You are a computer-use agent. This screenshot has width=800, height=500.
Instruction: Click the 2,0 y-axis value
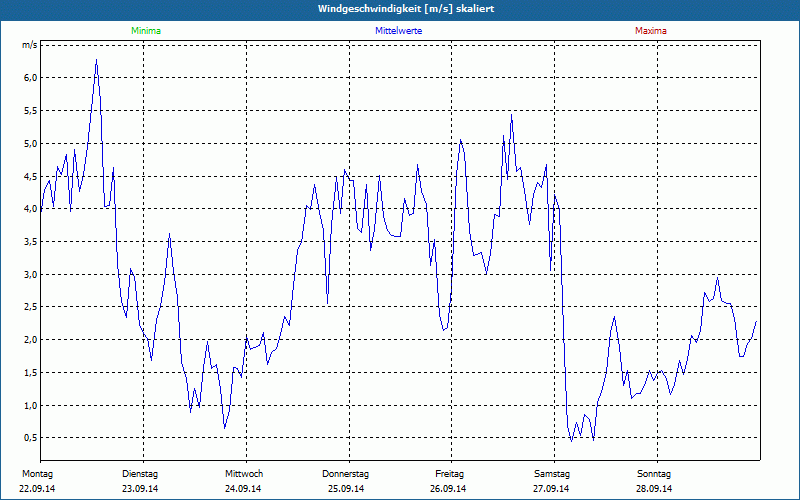(x=31, y=340)
